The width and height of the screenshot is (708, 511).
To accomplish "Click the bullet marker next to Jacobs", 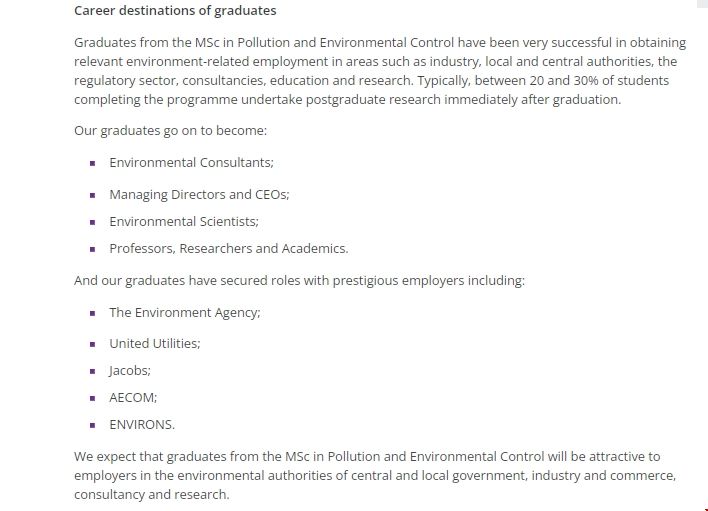I will click(x=92, y=371).
